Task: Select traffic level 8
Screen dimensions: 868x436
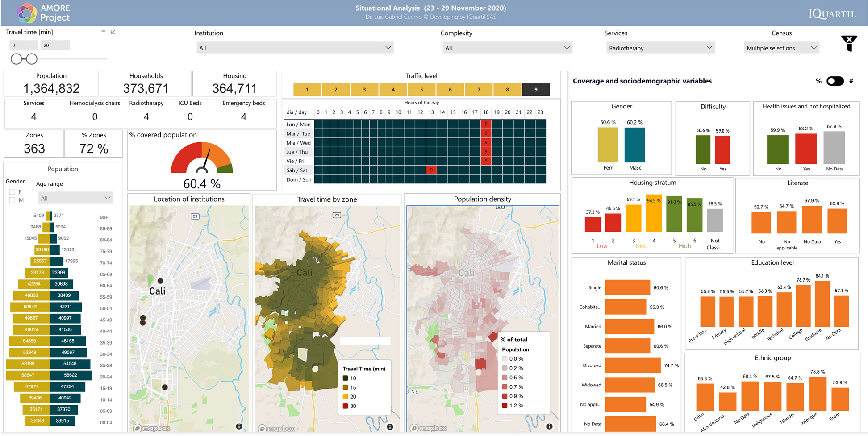Action: (x=507, y=90)
